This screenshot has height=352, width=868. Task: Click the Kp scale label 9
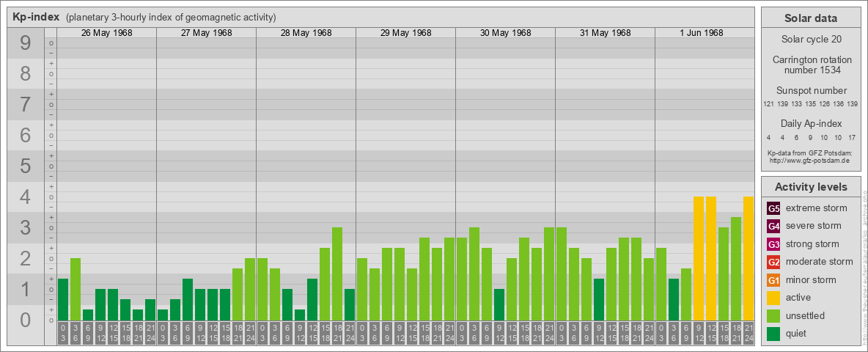[26, 43]
